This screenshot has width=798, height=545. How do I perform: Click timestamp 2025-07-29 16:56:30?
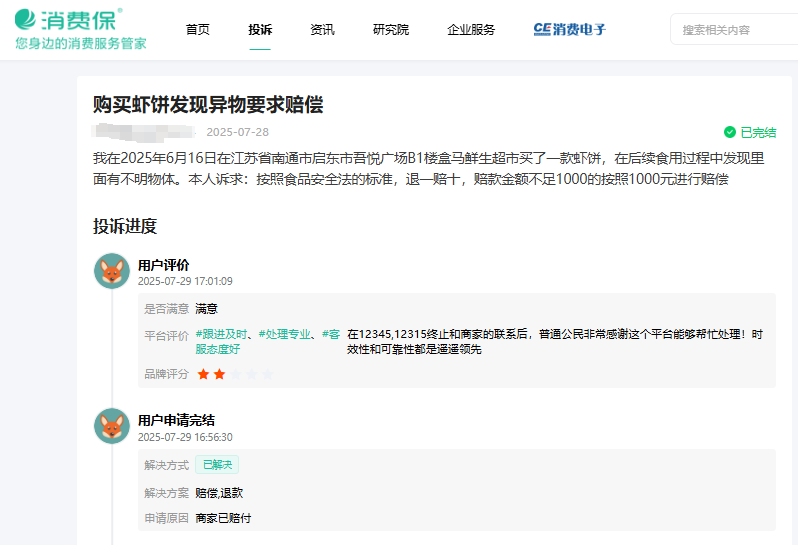coord(185,437)
